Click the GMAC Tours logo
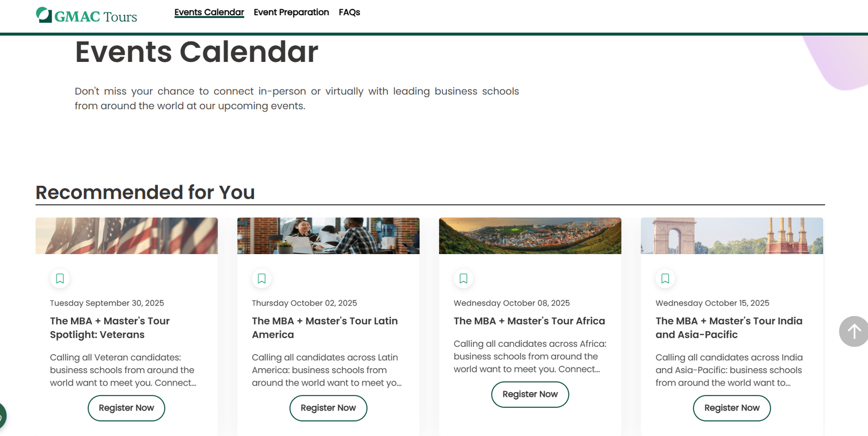This screenshot has height=436, width=868. click(86, 16)
